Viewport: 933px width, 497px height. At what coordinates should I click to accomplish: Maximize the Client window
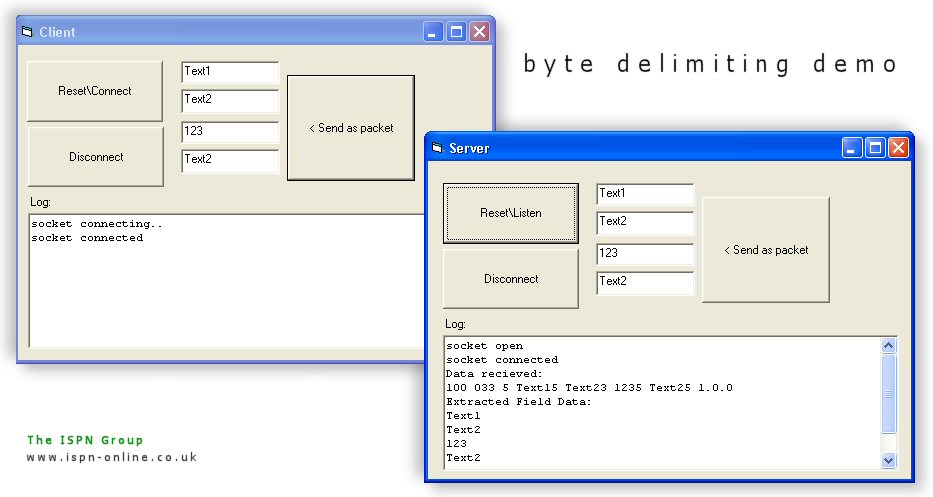[456, 32]
